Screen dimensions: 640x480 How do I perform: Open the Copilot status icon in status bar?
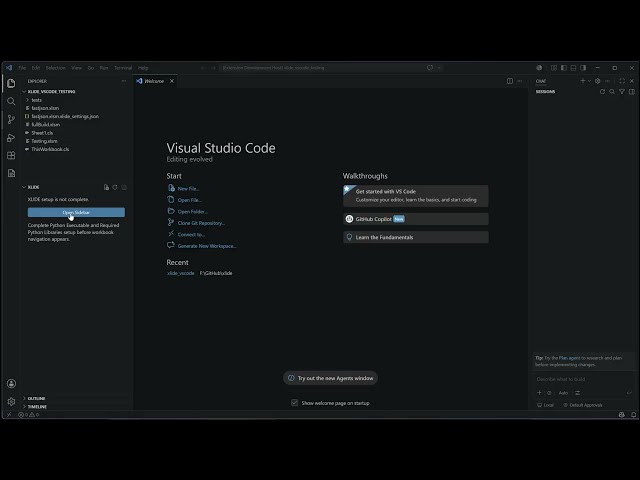[x=622, y=415]
